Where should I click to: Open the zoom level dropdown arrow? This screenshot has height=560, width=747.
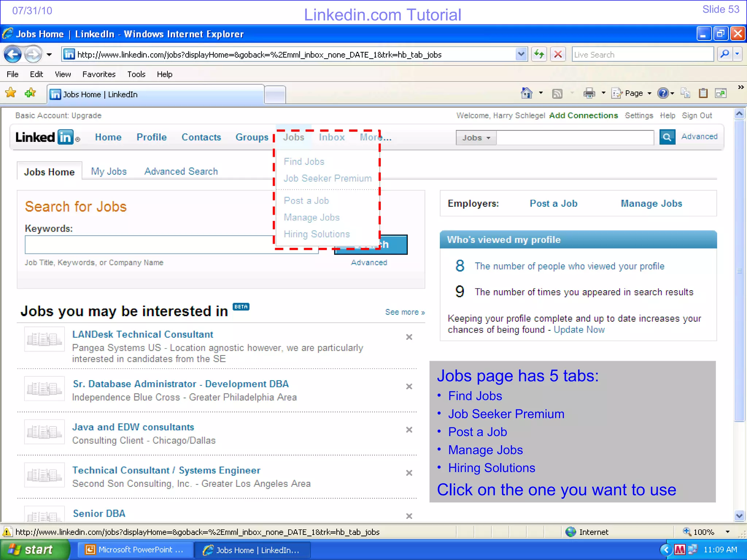728,532
